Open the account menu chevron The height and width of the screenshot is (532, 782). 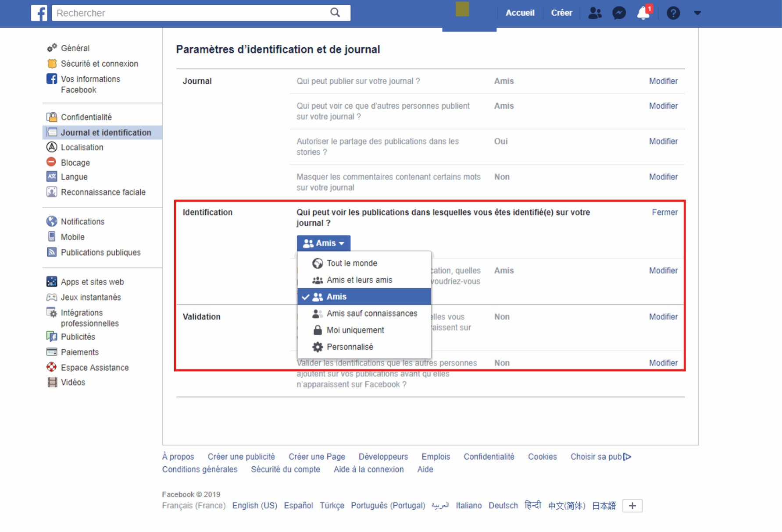coord(697,13)
